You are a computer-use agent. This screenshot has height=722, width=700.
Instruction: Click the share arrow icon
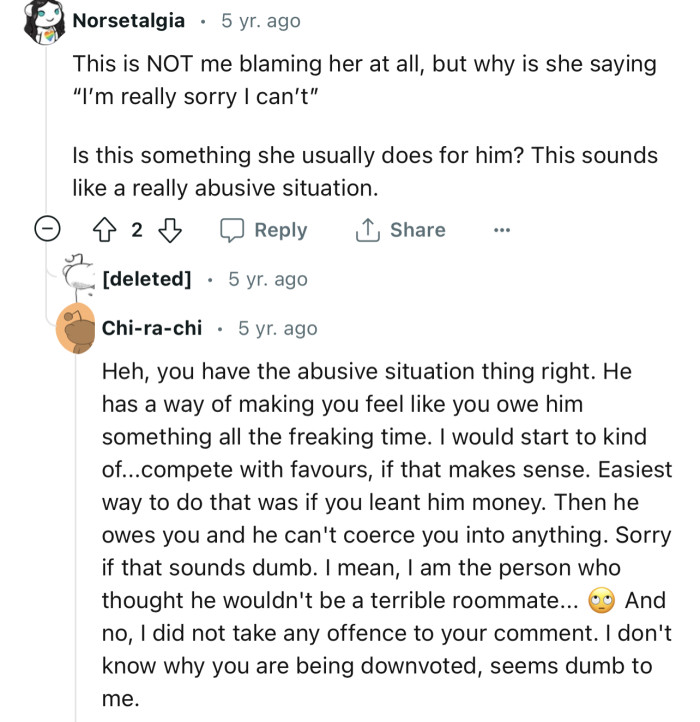[x=367, y=230]
